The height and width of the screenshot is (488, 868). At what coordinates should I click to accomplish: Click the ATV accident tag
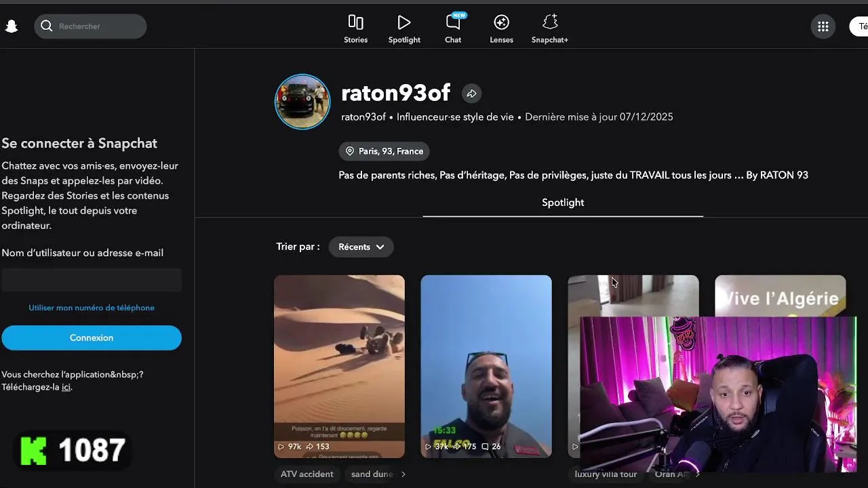307,474
